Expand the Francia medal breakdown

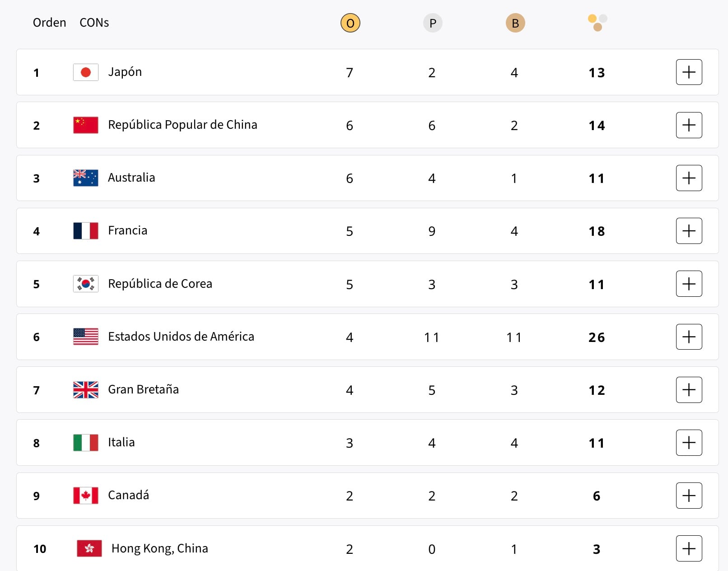pyautogui.click(x=689, y=231)
